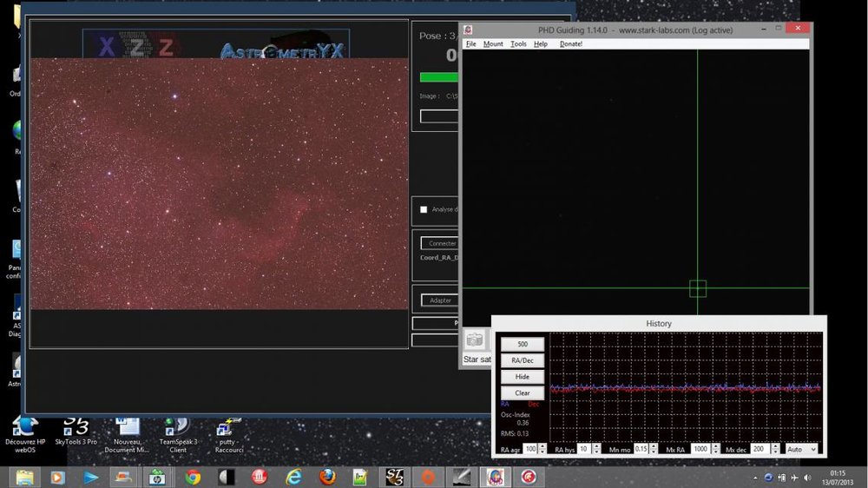The height and width of the screenshot is (488, 868).
Task: Open the Tools menu in PHD Guiding
Action: coord(518,43)
